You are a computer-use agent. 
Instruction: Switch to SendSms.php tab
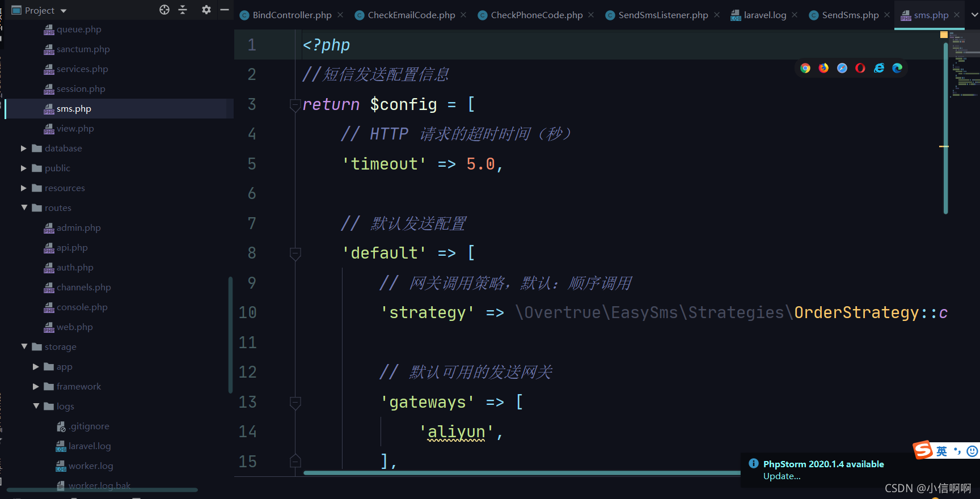(x=844, y=15)
